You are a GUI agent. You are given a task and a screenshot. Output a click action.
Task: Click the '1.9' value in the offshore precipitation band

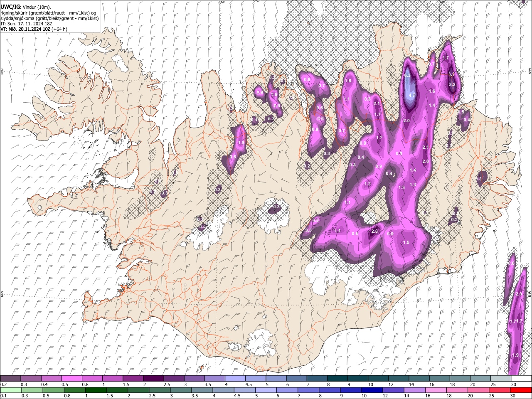516,355
